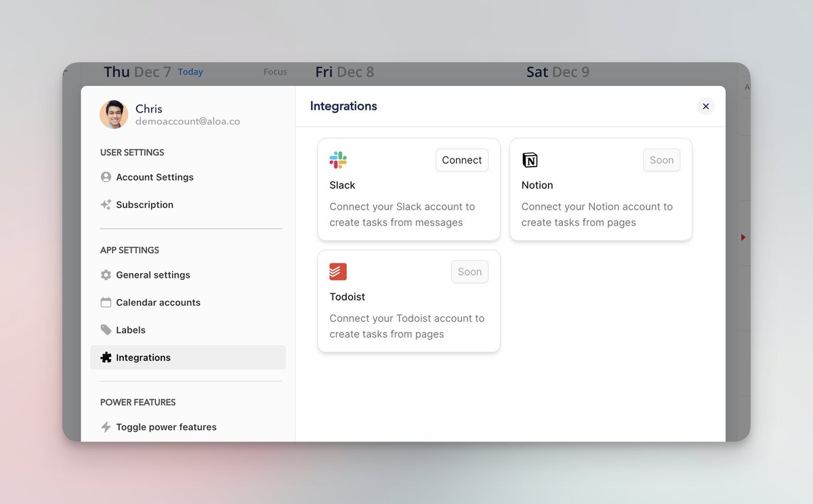Click the Notion card description text
The width and height of the screenshot is (813, 504).
point(597,215)
